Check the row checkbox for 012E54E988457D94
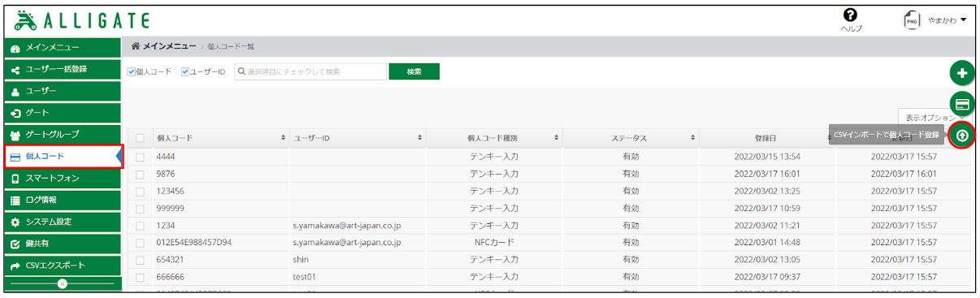 140,242
